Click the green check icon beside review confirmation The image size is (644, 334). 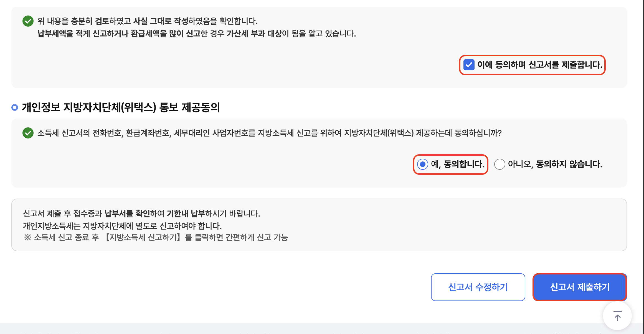pyautogui.click(x=28, y=21)
